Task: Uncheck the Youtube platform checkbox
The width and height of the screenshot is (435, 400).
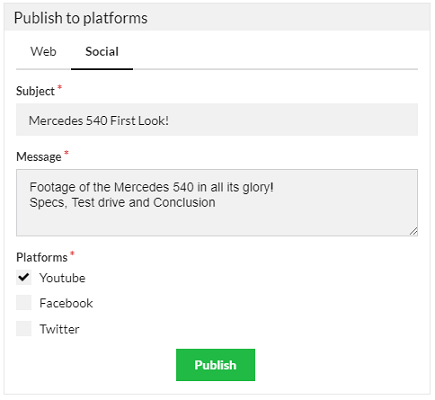Action: (x=24, y=277)
